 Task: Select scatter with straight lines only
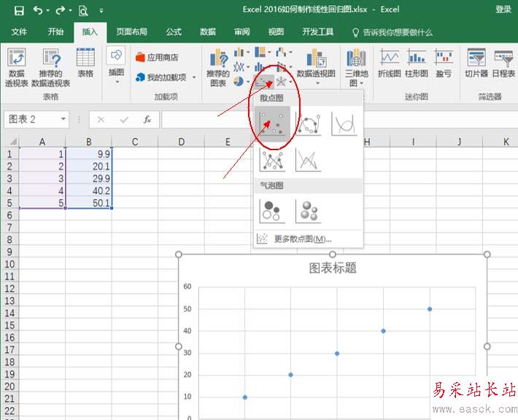(308, 160)
